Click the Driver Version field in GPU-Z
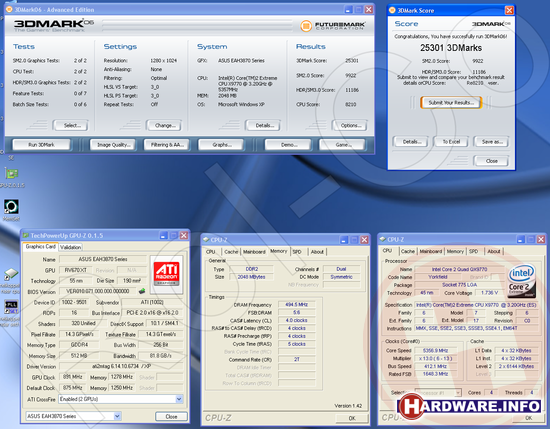The height and width of the screenshot is (429, 550). (x=121, y=366)
